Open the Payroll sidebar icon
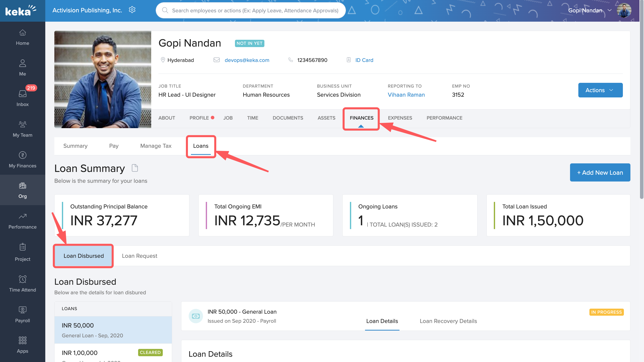 pyautogui.click(x=22, y=310)
